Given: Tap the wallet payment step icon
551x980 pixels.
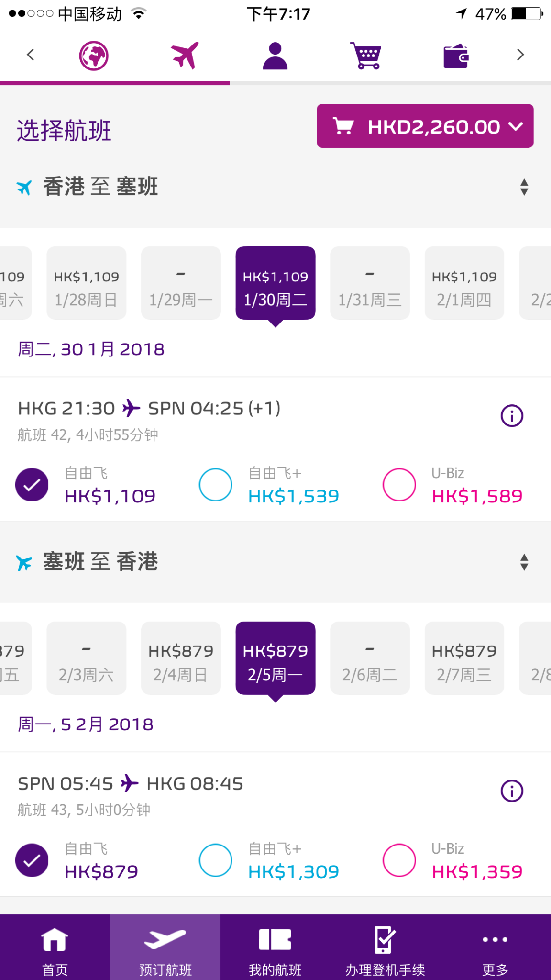Looking at the screenshot, I should [456, 56].
